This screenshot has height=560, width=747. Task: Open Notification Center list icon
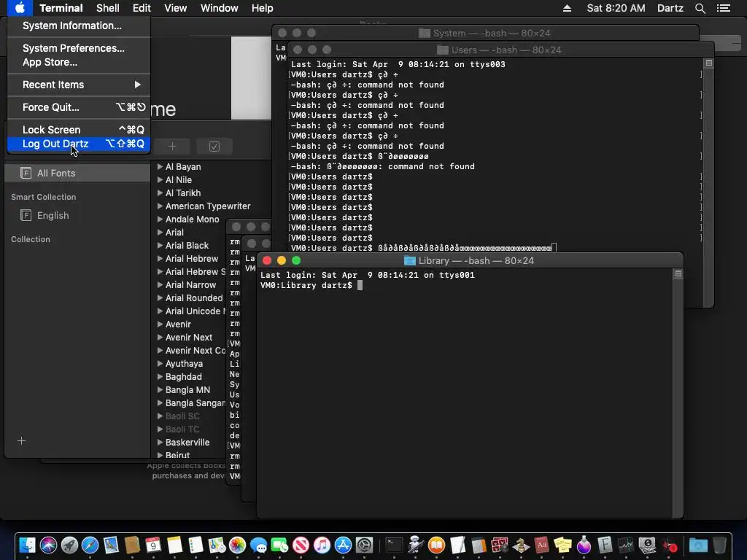tap(723, 8)
